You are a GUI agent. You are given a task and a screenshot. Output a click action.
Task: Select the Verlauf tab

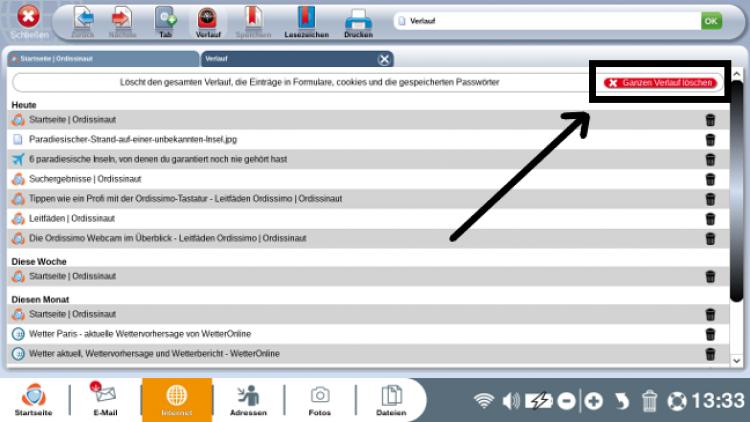pos(288,59)
